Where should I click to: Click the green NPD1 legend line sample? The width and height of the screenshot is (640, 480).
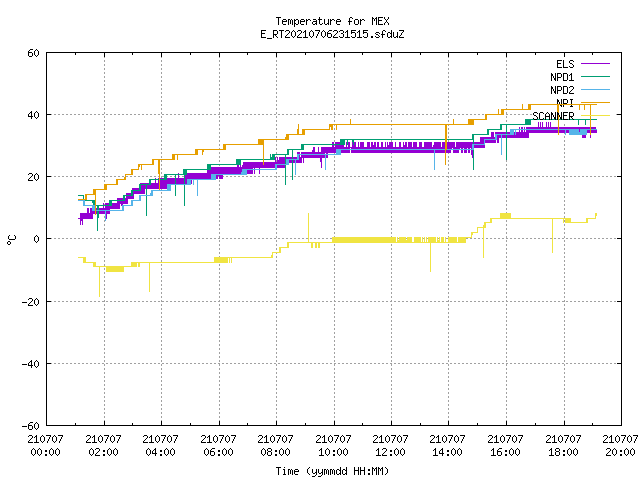pos(595,76)
